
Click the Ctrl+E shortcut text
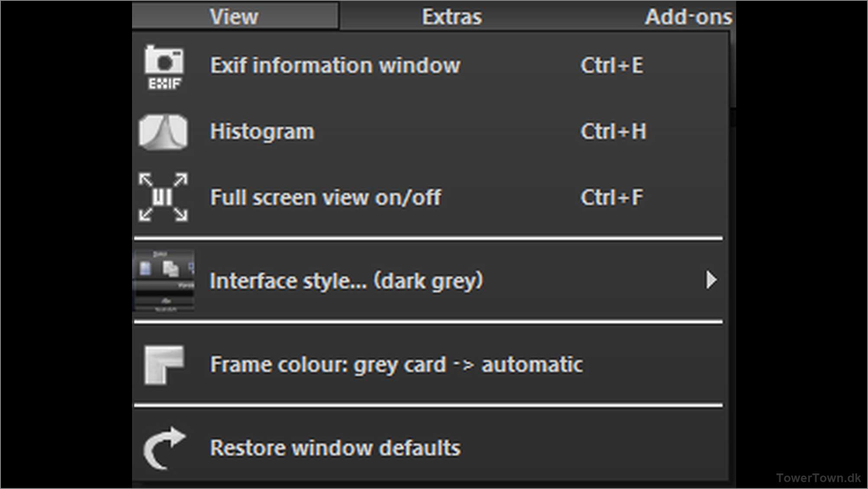pos(612,66)
